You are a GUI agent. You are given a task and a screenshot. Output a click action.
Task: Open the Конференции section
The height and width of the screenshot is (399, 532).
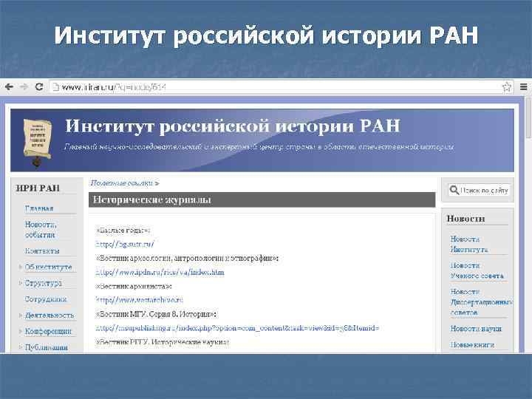[48, 331]
